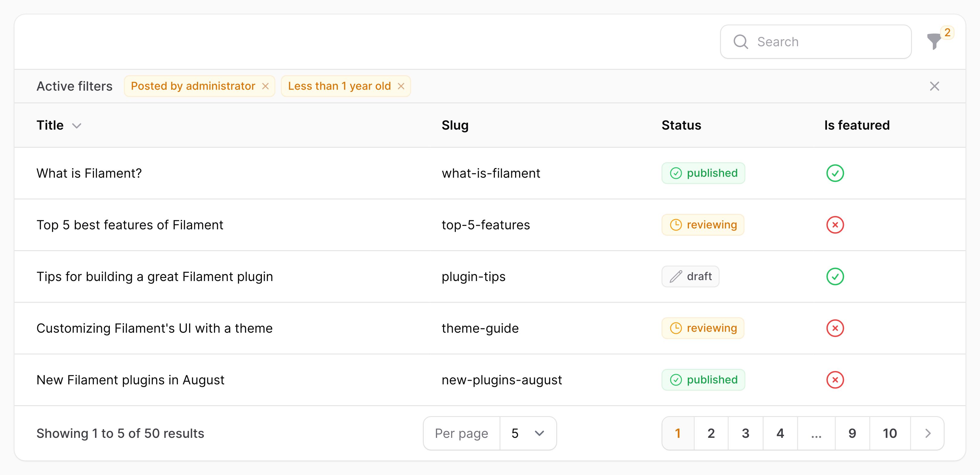Click not-featured X icon for top-5-features row
Image resolution: width=980 pixels, height=475 pixels.
[x=835, y=225]
